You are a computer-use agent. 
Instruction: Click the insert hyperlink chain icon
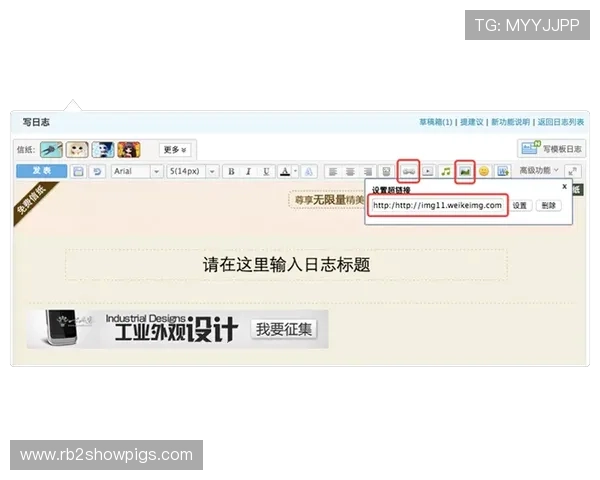coord(409,171)
